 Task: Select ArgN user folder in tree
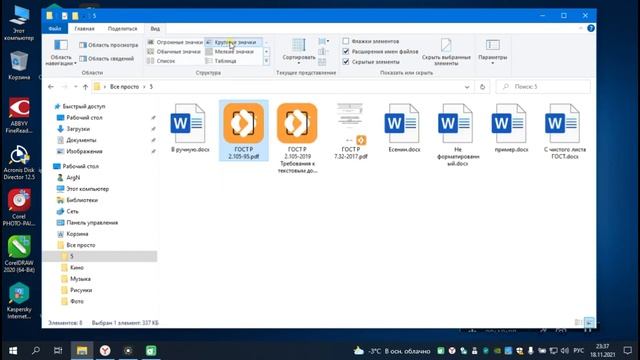coord(73,178)
